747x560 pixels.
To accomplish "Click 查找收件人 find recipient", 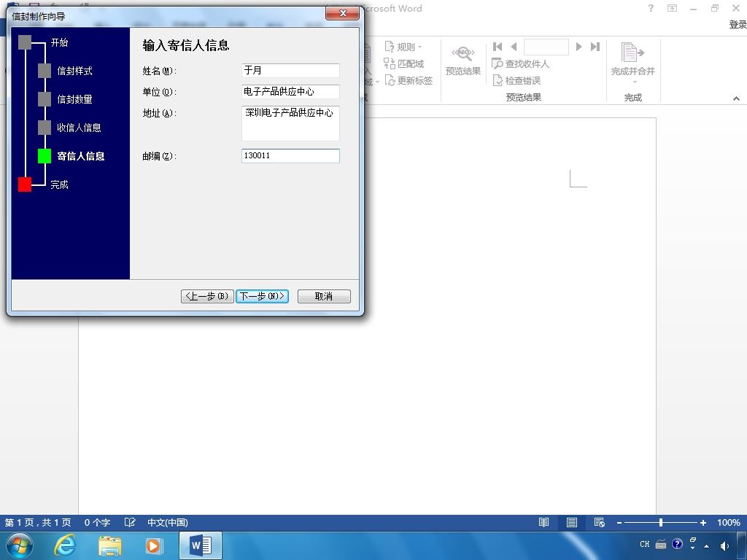I will point(521,64).
